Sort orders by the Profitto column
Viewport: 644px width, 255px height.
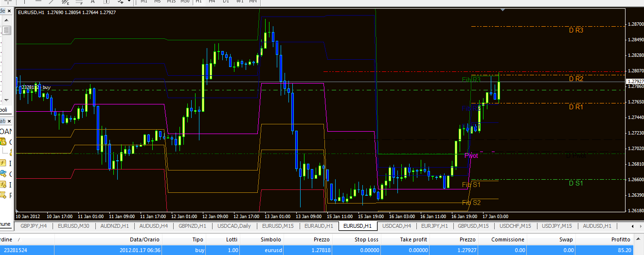[620, 239]
